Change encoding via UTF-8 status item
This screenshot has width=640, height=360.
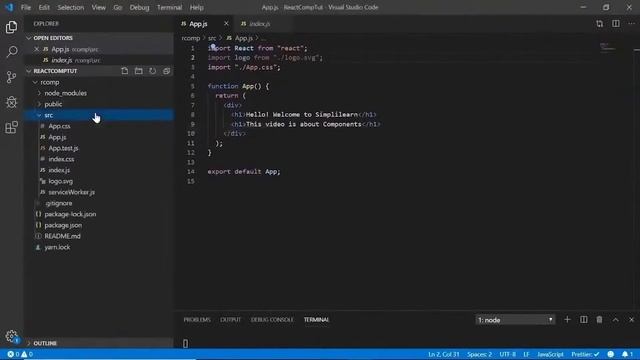(x=508, y=354)
